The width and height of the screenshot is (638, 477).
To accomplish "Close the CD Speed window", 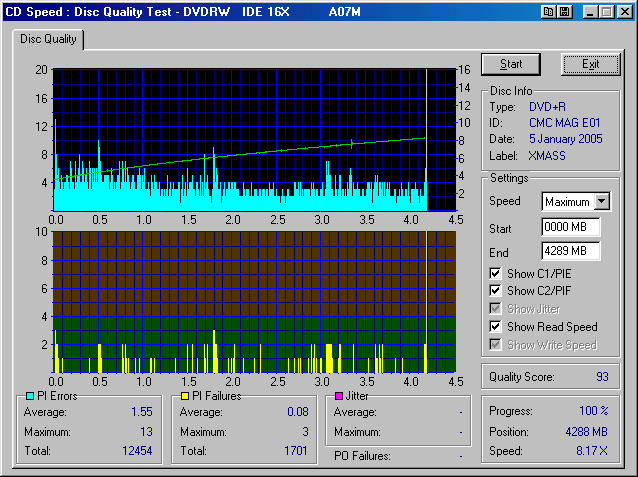I will (x=625, y=12).
